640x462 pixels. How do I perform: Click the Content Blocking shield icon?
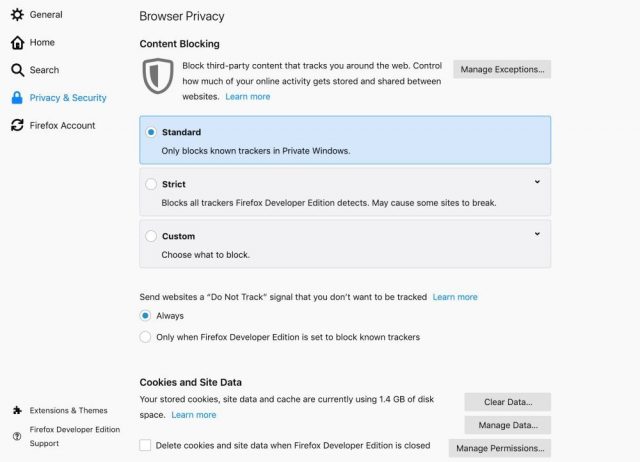[x=158, y=76]
